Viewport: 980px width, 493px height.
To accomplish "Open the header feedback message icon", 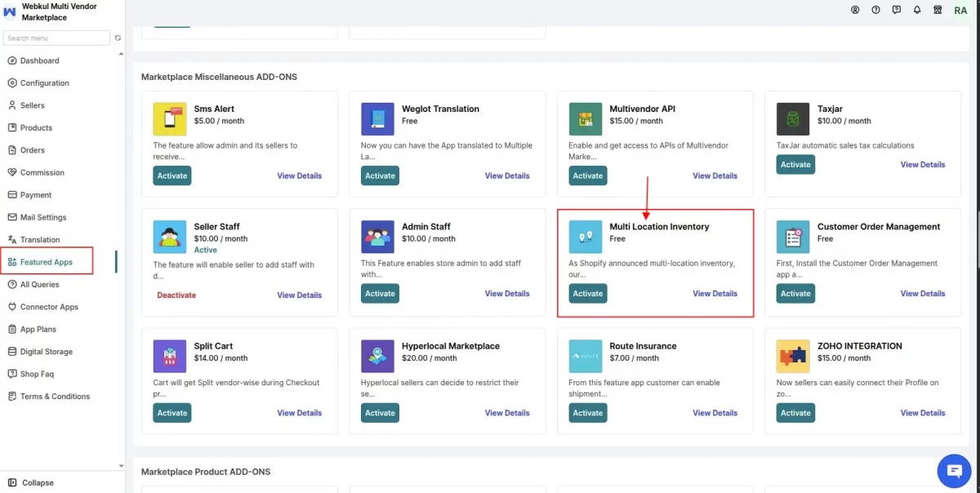I will (x=897, y=10).
